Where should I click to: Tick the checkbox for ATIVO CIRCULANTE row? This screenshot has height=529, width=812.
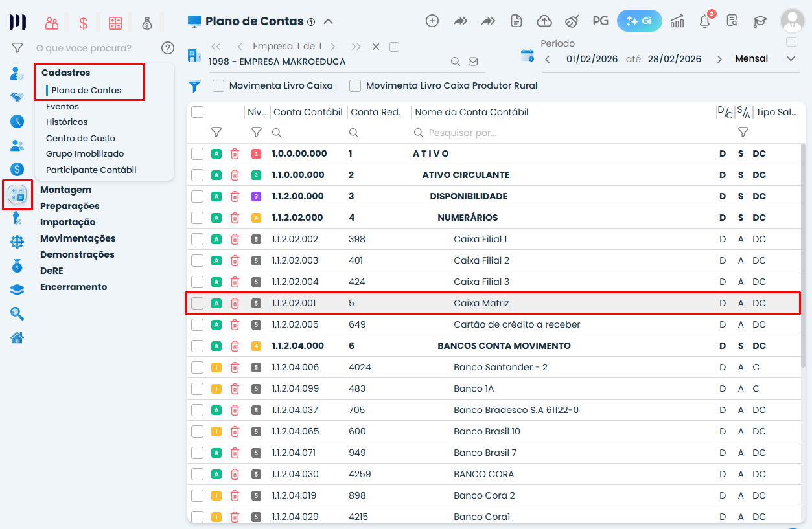click(198, 175)
